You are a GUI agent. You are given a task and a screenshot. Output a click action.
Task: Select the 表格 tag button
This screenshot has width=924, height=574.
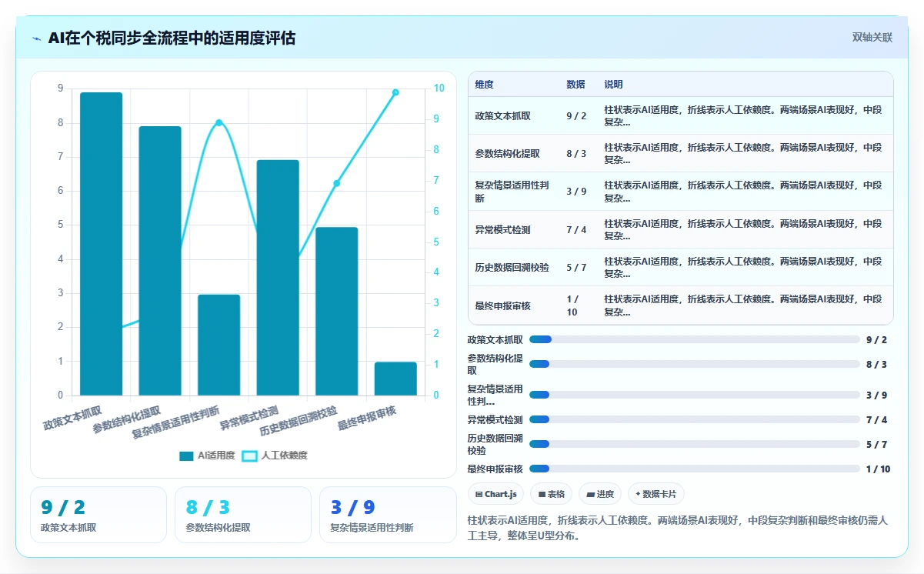[x=552, y=494]
